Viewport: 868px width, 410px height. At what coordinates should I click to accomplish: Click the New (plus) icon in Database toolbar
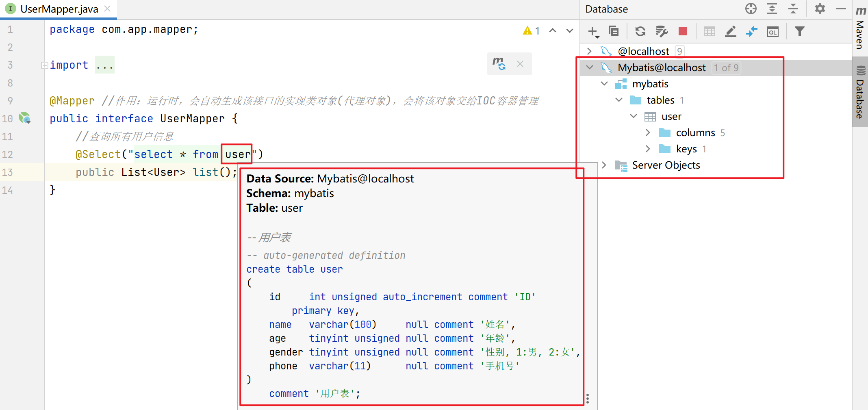(x=593, y=32)
